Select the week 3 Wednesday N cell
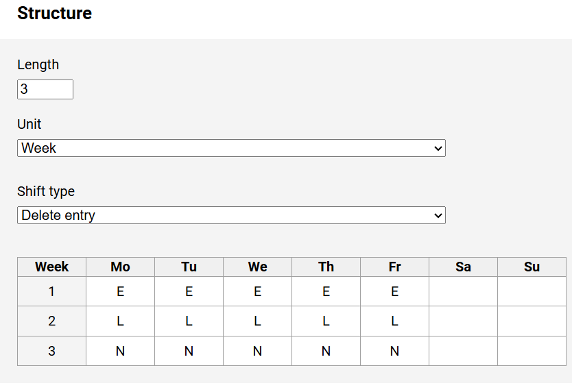The height and width of the screenshot is (392, 572). pyautogui.click(x=258, y=351)
